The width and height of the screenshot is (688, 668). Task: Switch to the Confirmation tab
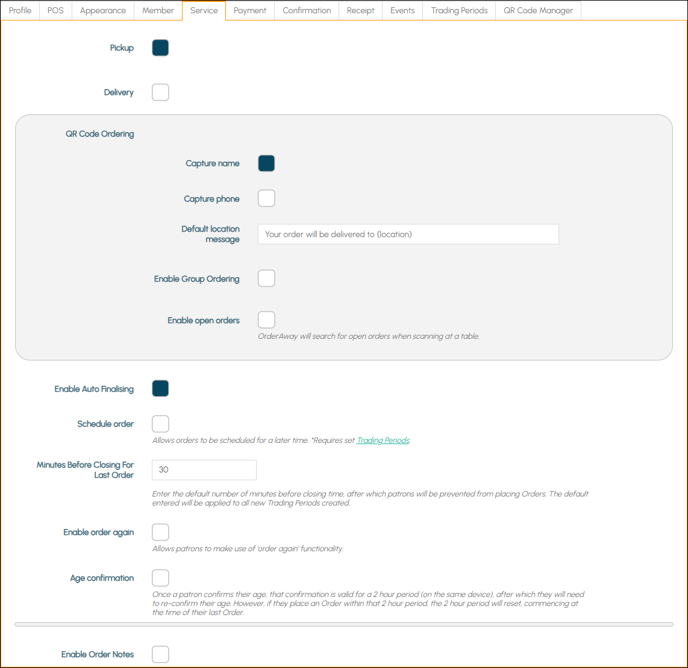click(x=307, y=11)
